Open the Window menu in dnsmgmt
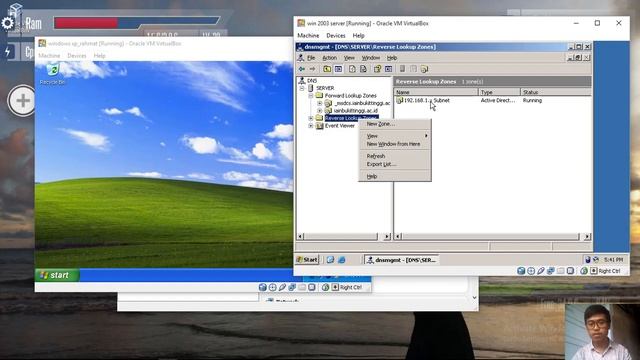This screenshot has height=360, width=640. (x=371, y=58)
